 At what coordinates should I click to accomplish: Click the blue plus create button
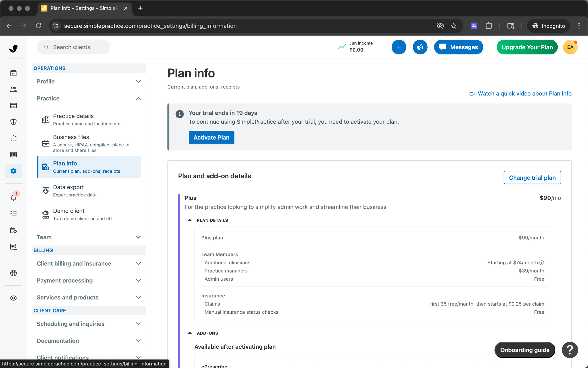pyautogui.click(x=399, y=47)
